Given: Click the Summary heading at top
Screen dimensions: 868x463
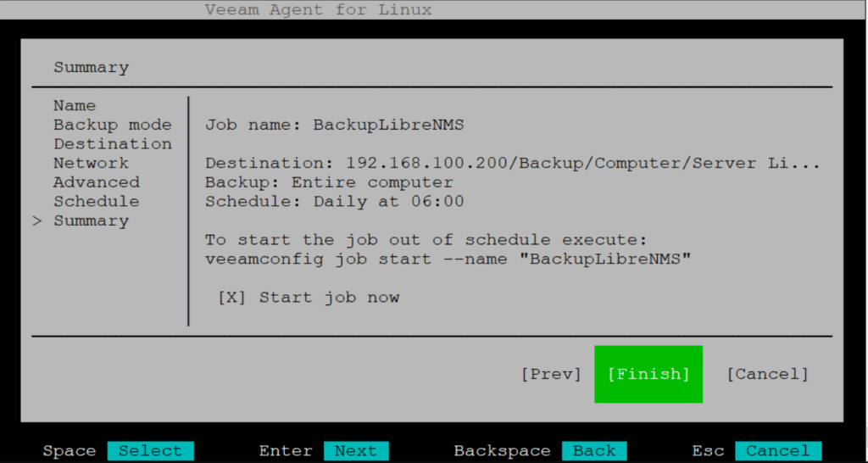Looking at the screenshot, I should pos(91,68).
